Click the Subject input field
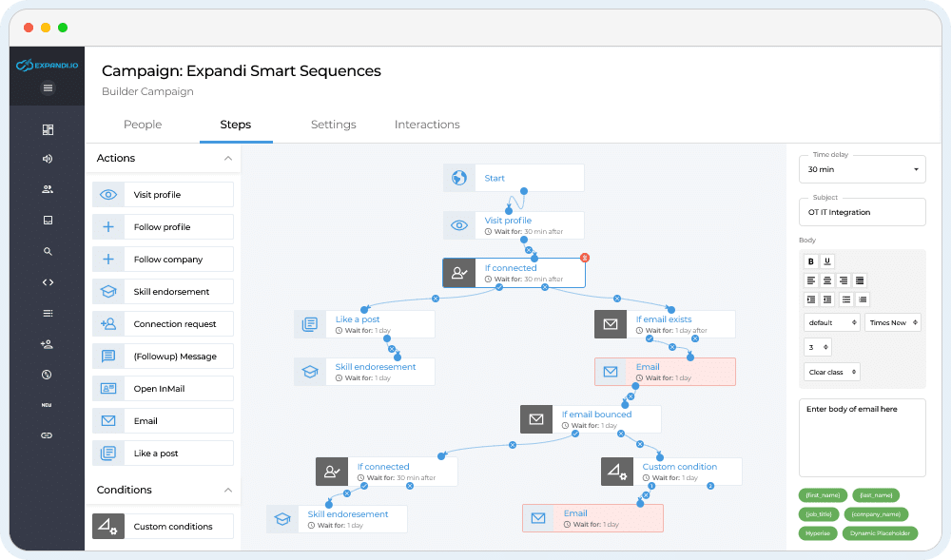The width and height of the screenshot is (951, 560). tap(862, 212)
